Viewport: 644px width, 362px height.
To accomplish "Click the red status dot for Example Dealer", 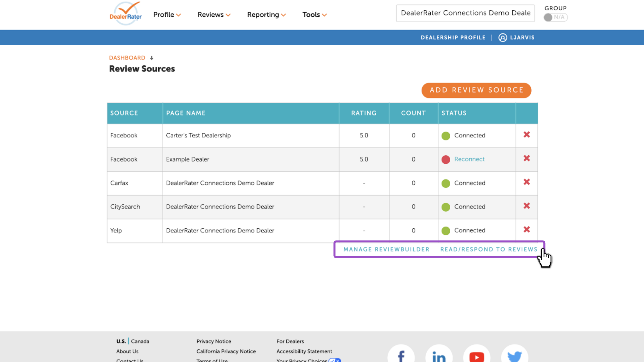I will tap(446, 160).
